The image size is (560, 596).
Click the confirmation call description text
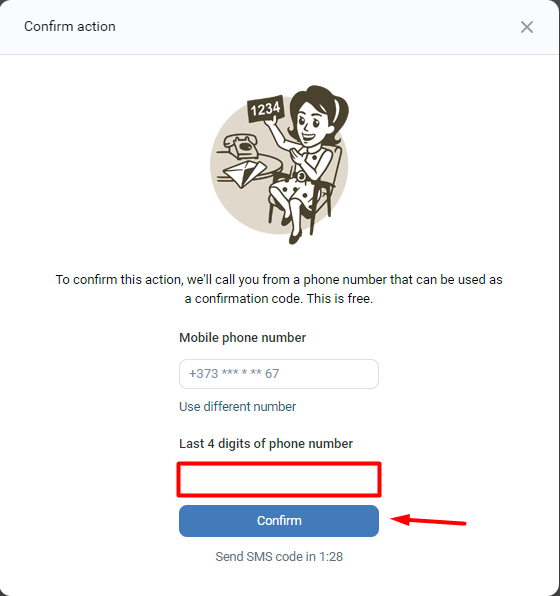[x=279, y=289]
